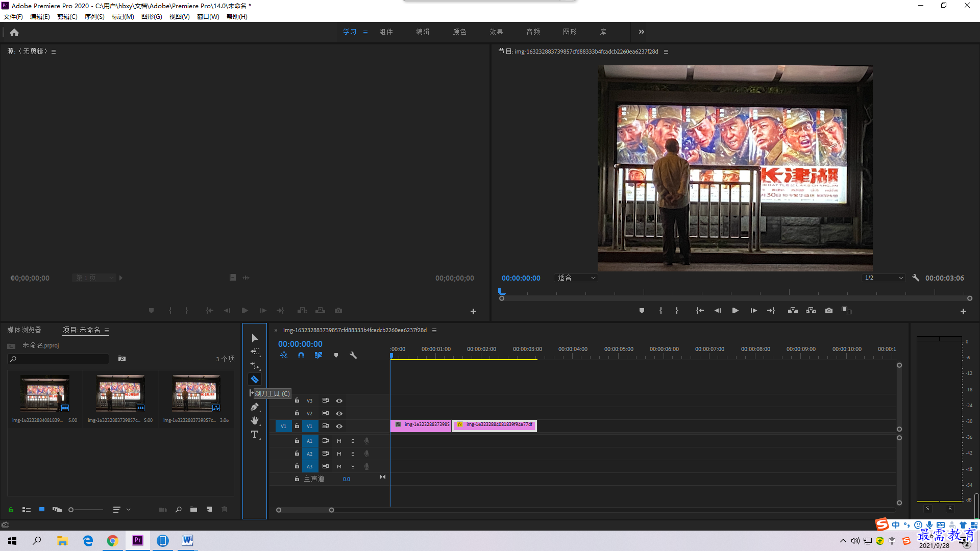Image resolution: width=980 pixels, height=551 pixels.
Task: Click New Bin folder icon
Action: click(x=193, y=509)
